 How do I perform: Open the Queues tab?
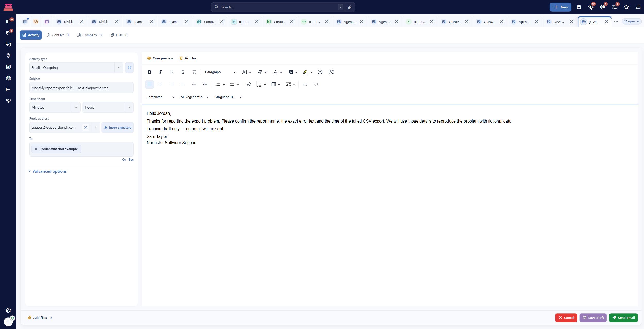pos(454,22)
